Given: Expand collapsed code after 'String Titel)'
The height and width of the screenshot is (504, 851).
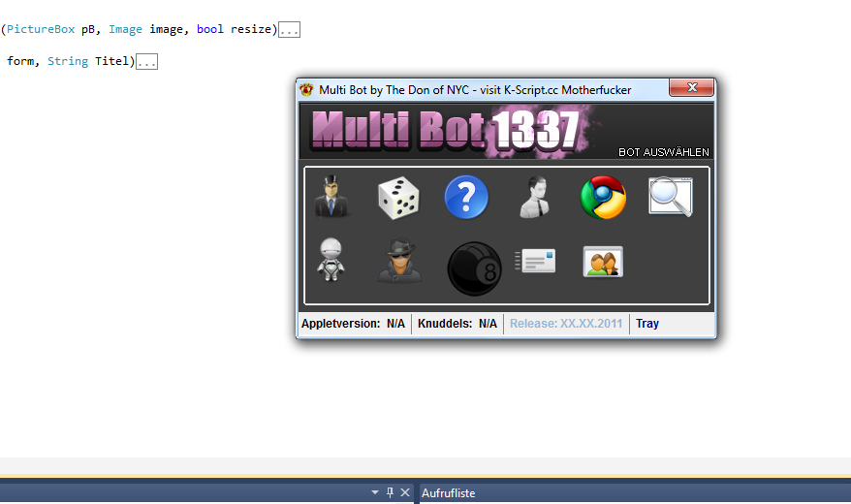Looking at the screenshot, I should click(146, 62).
